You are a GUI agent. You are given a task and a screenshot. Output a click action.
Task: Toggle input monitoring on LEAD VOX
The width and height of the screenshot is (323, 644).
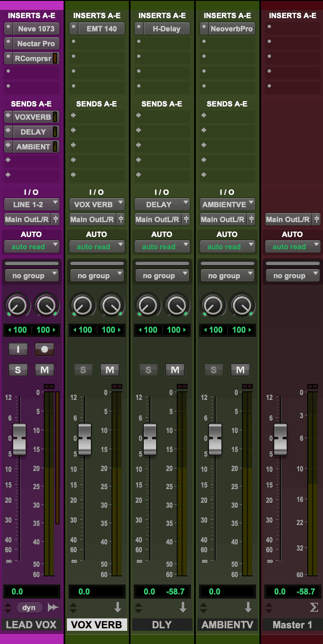click(x=18, y=349)
